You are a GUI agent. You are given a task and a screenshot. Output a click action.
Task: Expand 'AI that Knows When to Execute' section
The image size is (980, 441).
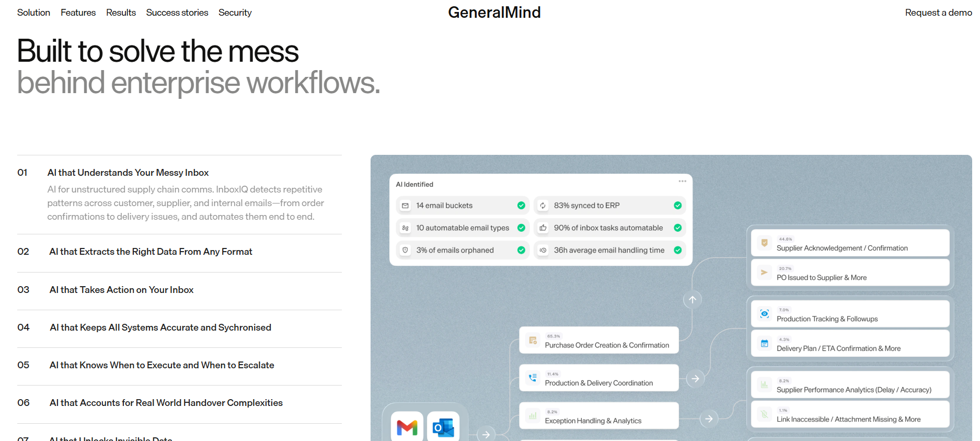point(162,365)
